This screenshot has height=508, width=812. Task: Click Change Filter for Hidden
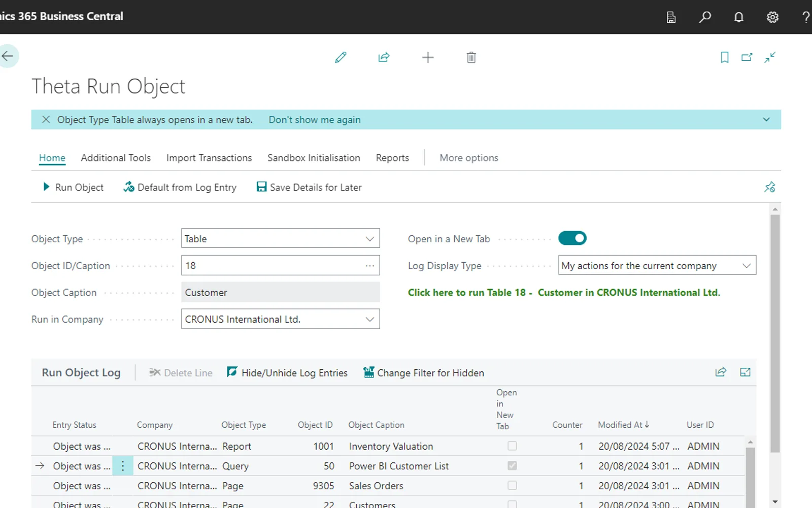pyautogui.click(x=424, y=373)
